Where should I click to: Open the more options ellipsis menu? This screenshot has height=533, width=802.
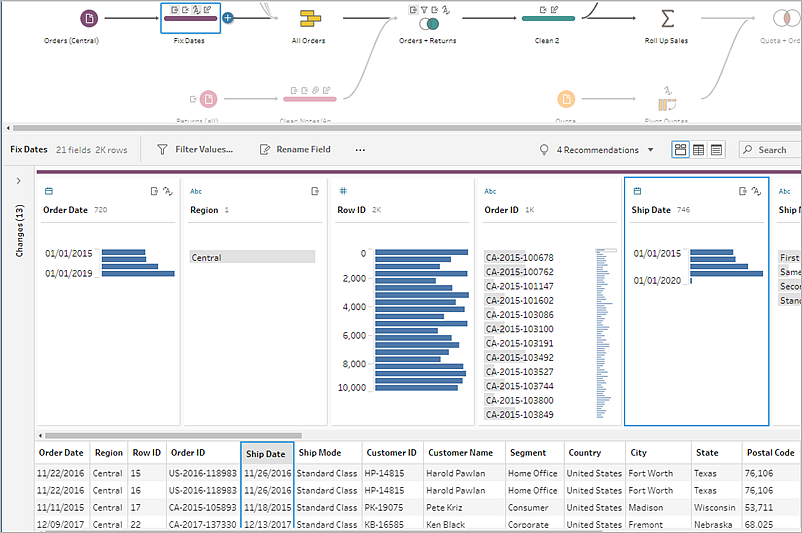(x=360, y=150)
